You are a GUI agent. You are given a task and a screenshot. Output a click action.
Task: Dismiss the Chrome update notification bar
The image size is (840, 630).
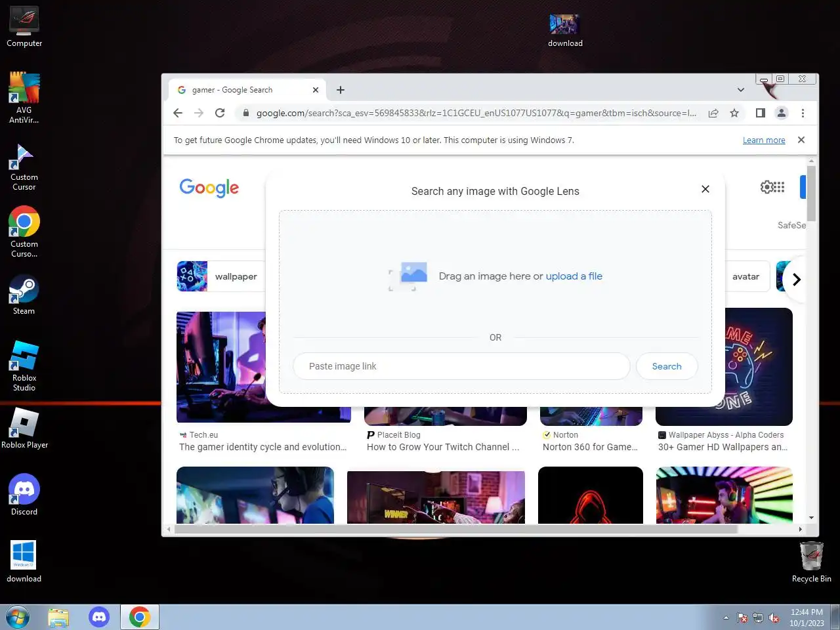click(801, 140)
